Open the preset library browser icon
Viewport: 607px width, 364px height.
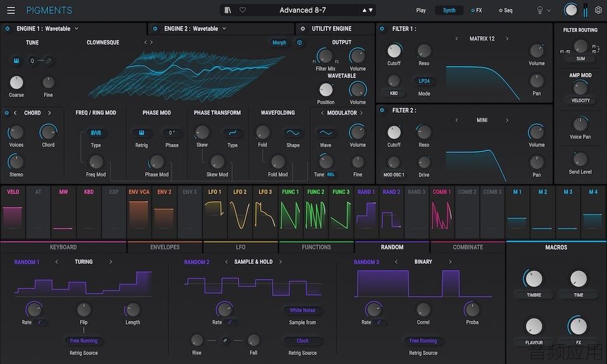coord(228,10)
